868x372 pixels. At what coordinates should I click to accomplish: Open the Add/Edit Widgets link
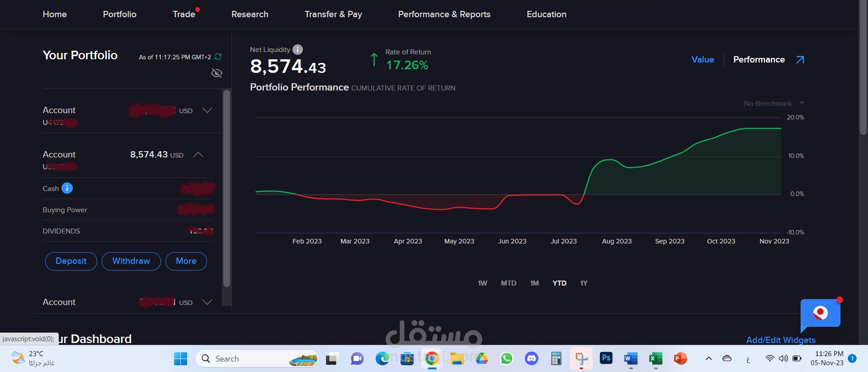coord(781,340)
